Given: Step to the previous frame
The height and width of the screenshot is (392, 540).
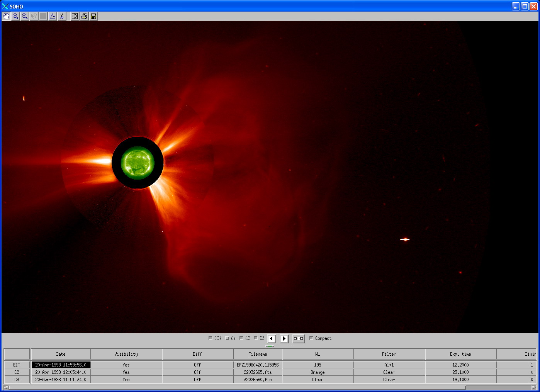Looking at the screenshot, I should point(272,339).
